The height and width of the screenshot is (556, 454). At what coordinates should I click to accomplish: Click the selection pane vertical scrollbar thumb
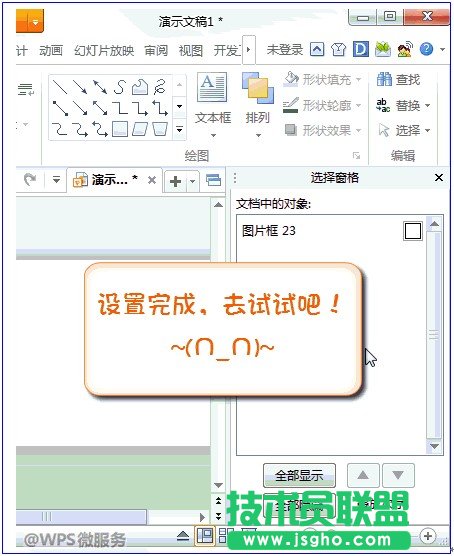pyautogui.click(x=434, y=335)
